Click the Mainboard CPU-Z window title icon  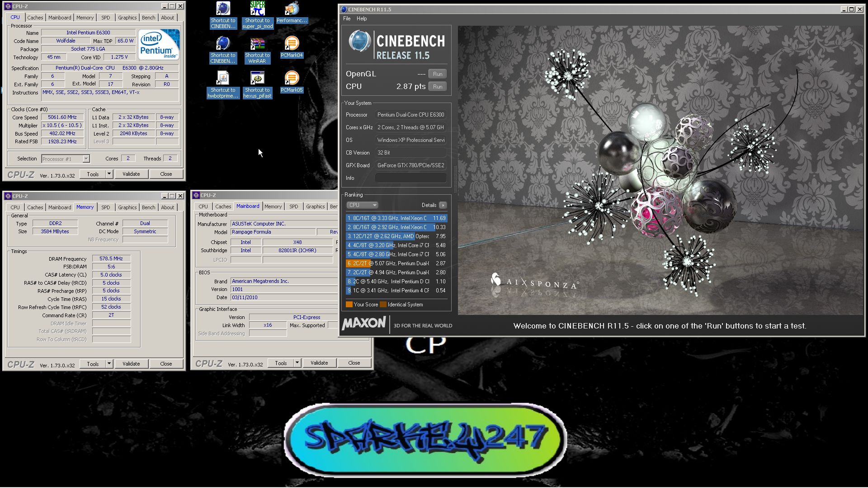196,195
